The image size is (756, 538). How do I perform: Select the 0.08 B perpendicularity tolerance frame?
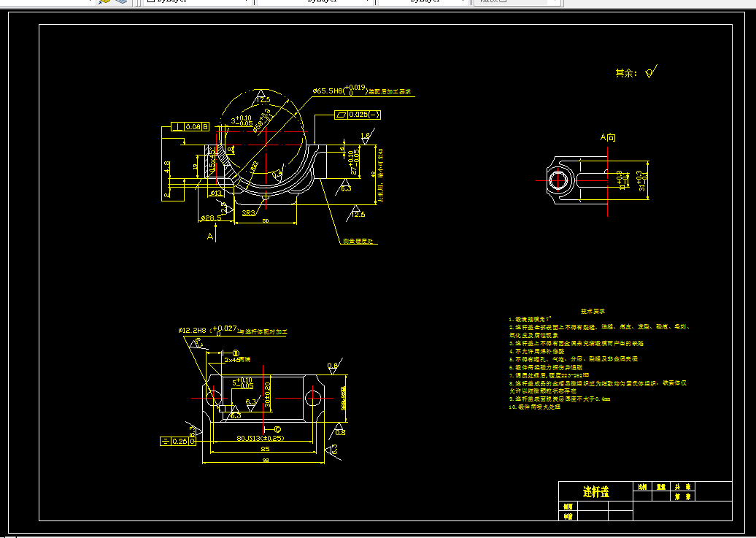point(190,127)
